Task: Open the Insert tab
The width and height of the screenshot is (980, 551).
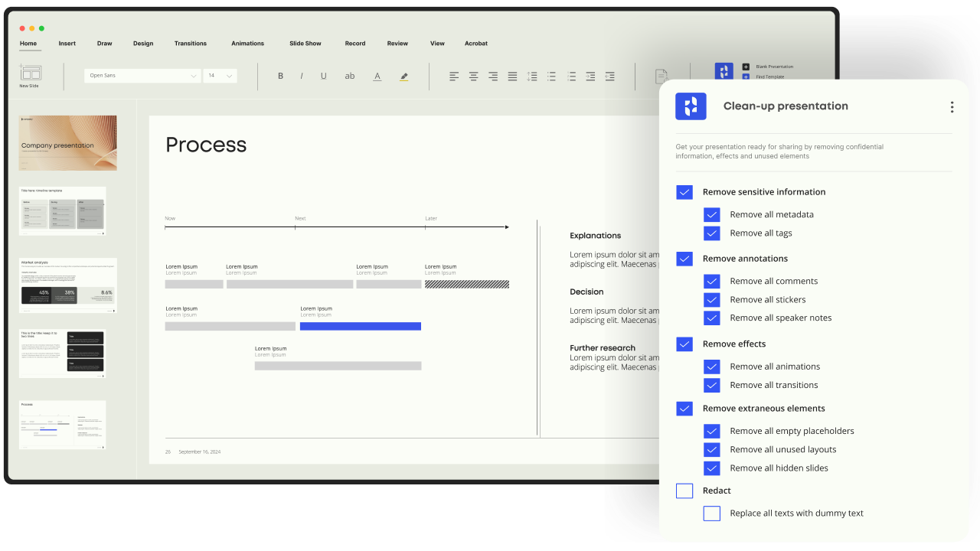Action: 67,44
